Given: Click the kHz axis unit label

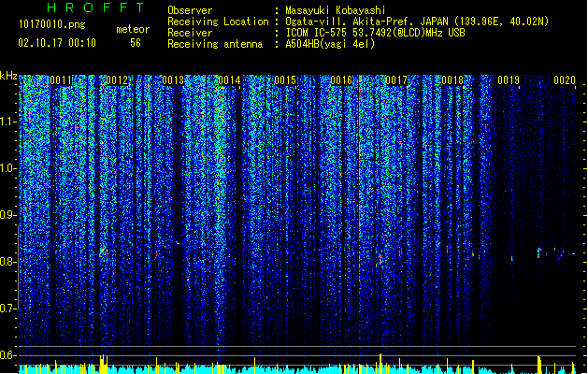Looking at the screenshot, I should pyautogui.click(x=8, y=76).
